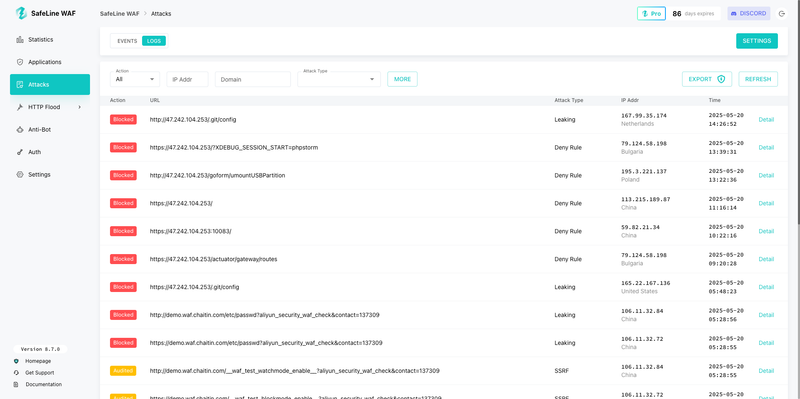
Task: Focus the IP Addr filter field
Action: click(187, 79)
